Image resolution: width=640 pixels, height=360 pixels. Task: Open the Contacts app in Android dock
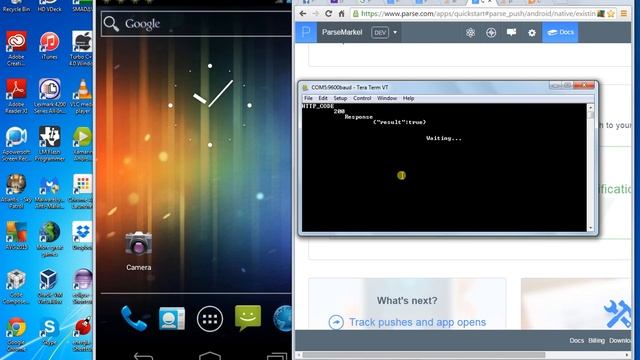[x=172, y=318]
